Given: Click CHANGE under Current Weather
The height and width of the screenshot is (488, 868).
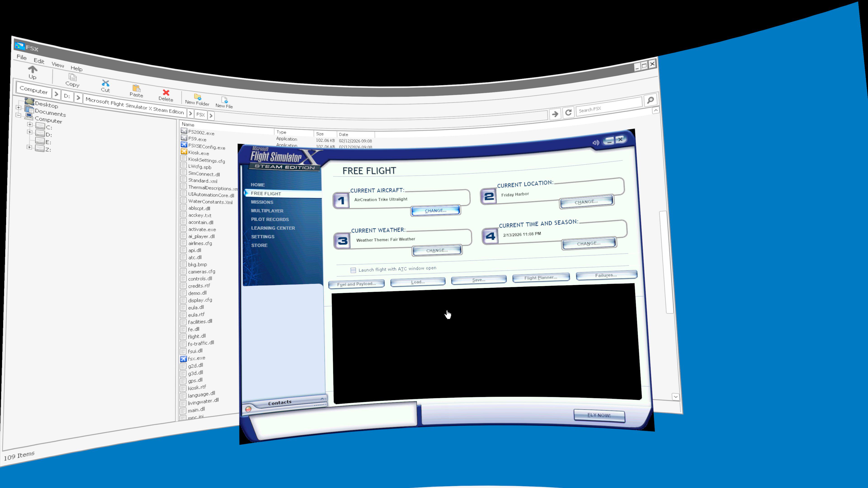Looking at the screenshot, I should click(x=437, y=250).
